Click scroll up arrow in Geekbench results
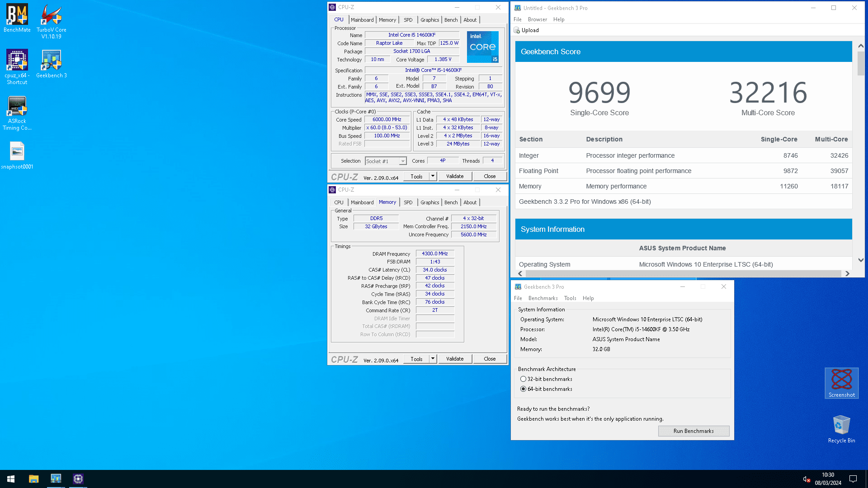Image resolution: width=868 pixels, height=488 pixels. [860, 46]
